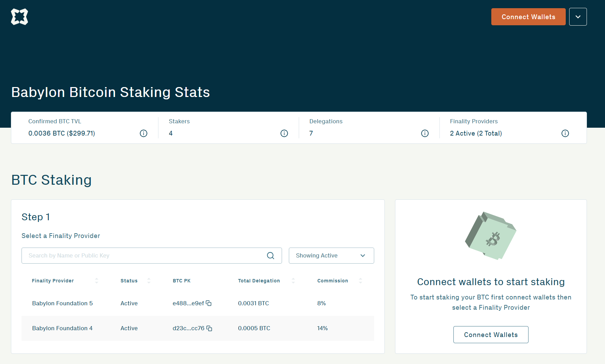605x364 pixels.
Task: Click e488...e9ef public key text
Action: (x=188, y=303)
